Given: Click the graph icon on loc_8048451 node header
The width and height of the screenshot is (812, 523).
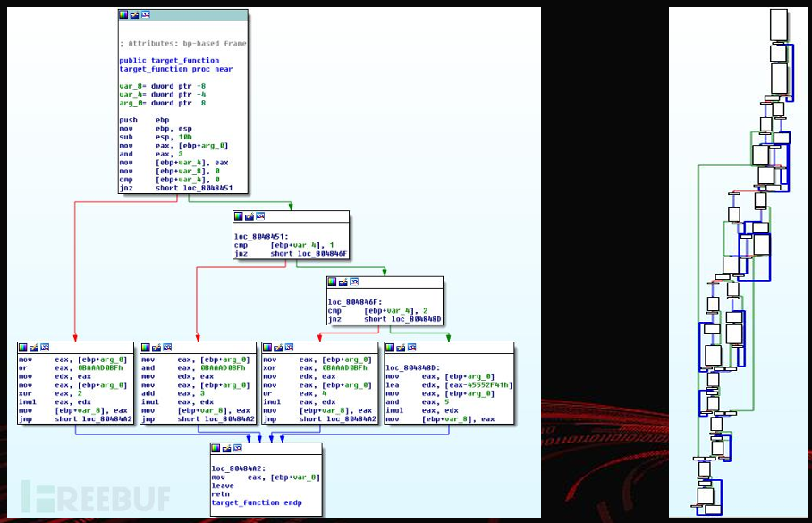Looking at the screenshot, I should click(x=259, y=216).
